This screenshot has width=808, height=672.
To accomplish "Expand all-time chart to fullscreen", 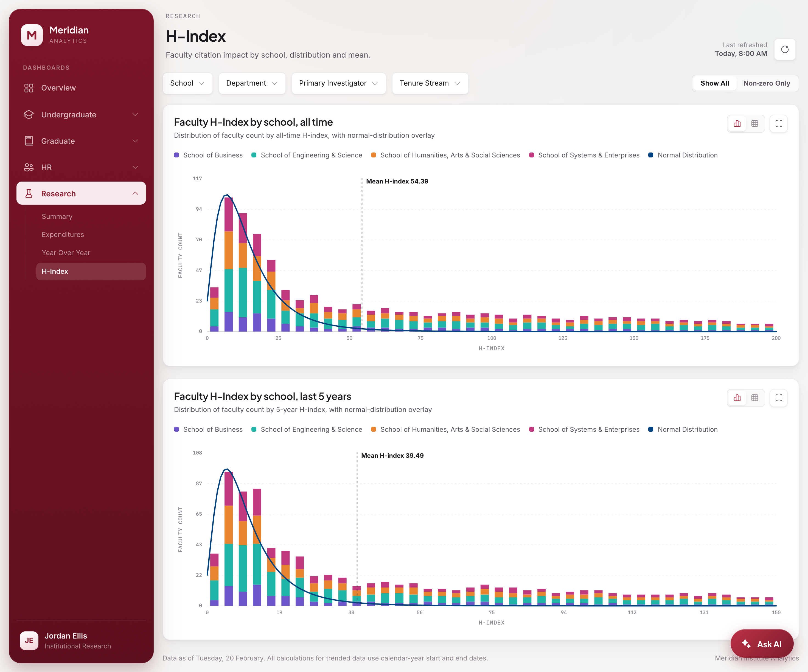I will [x=778, y=124].
